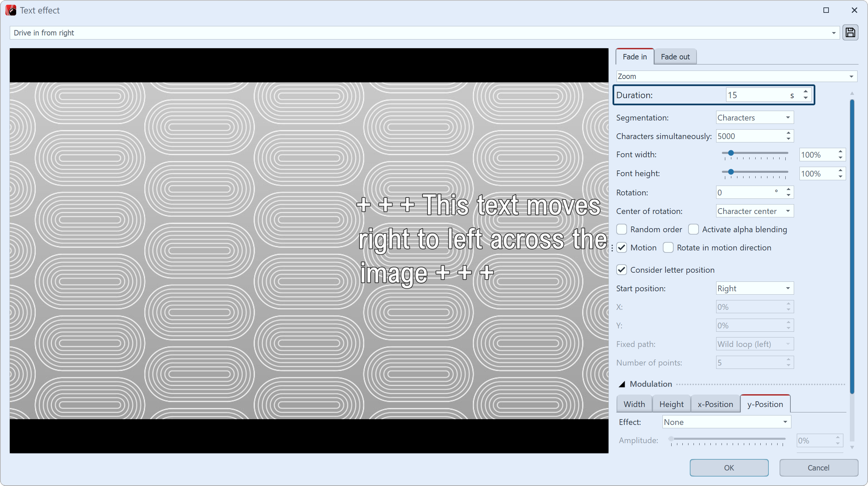Image resolution: width=868 pixels, height=486 pixels.
Task: Click the Height modulation tab
Action: [x=671, y=404]
